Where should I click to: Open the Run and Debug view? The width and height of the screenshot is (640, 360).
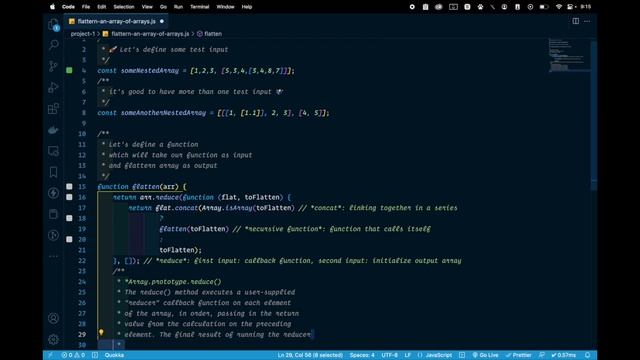[53, 87]
